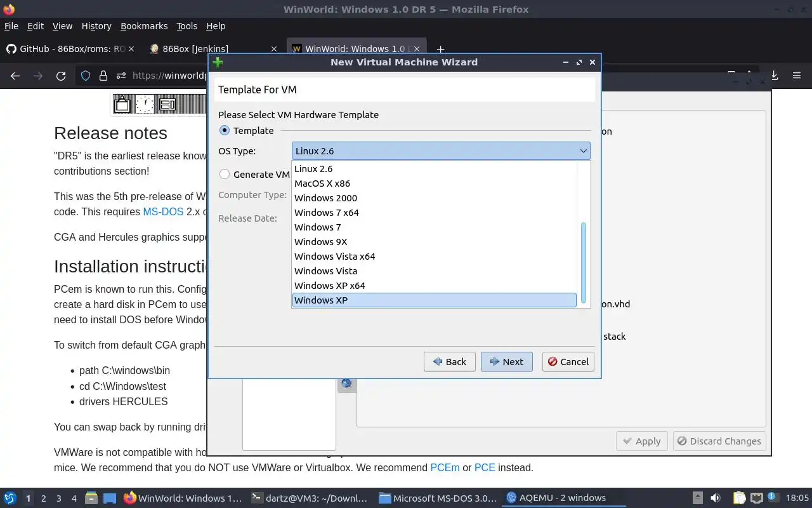Follow the PCE link

[485, 467]
